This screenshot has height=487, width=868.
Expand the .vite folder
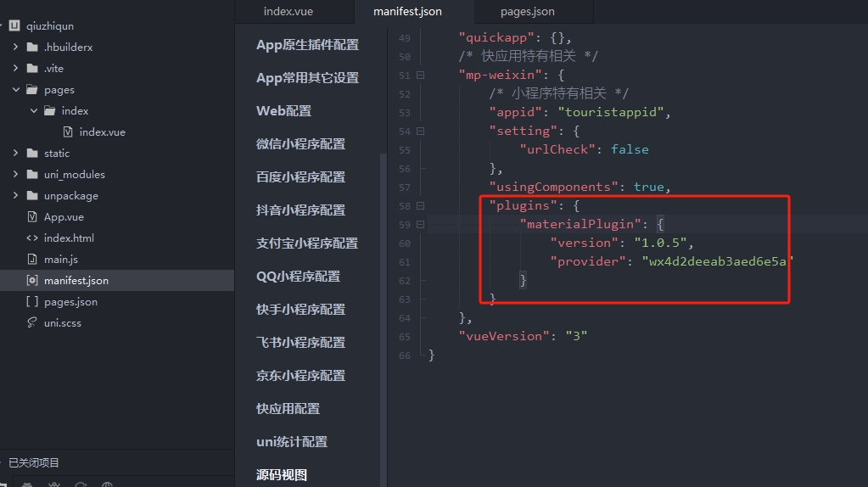tap(15, 68)
